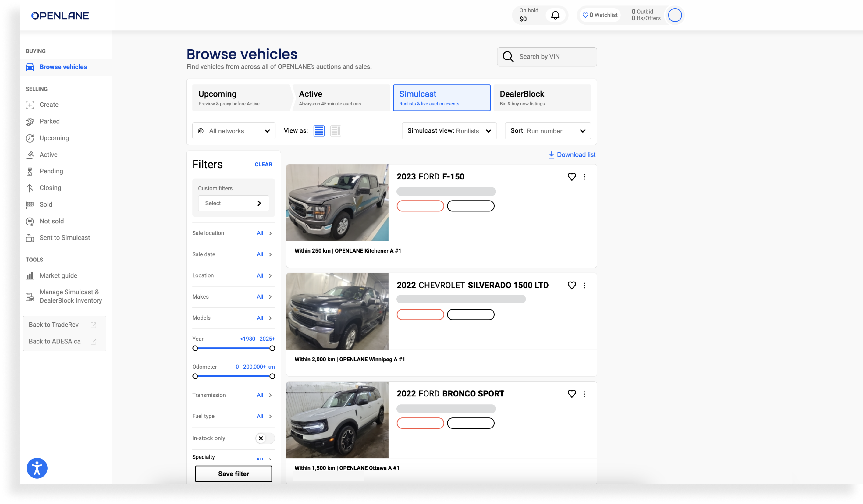Screen dimensions: 863x504
Task: Click the Manage Simulcast inventory icon
Action: click(x=30, y=297)
